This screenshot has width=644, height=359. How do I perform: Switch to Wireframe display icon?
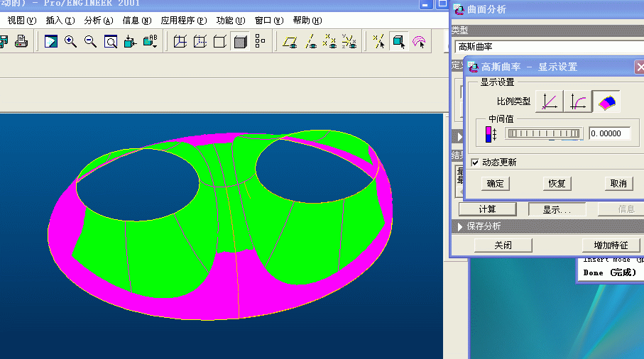coord(180,41)
